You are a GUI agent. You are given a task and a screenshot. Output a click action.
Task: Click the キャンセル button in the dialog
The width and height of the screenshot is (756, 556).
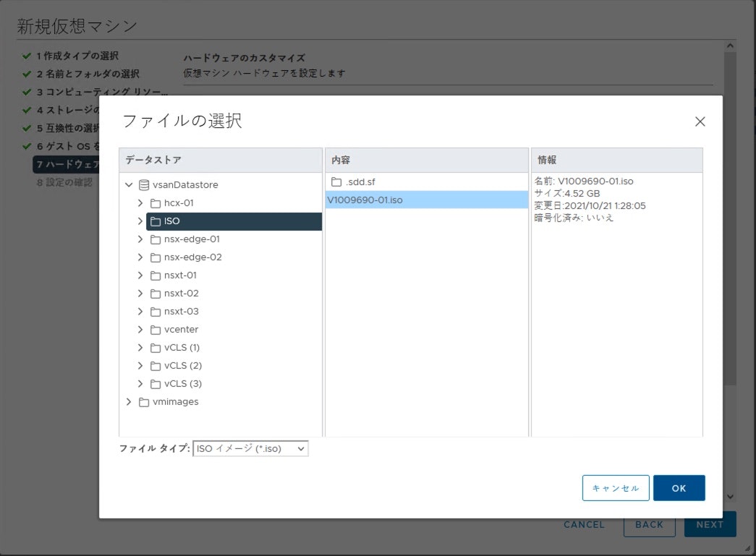pos(616,488)
